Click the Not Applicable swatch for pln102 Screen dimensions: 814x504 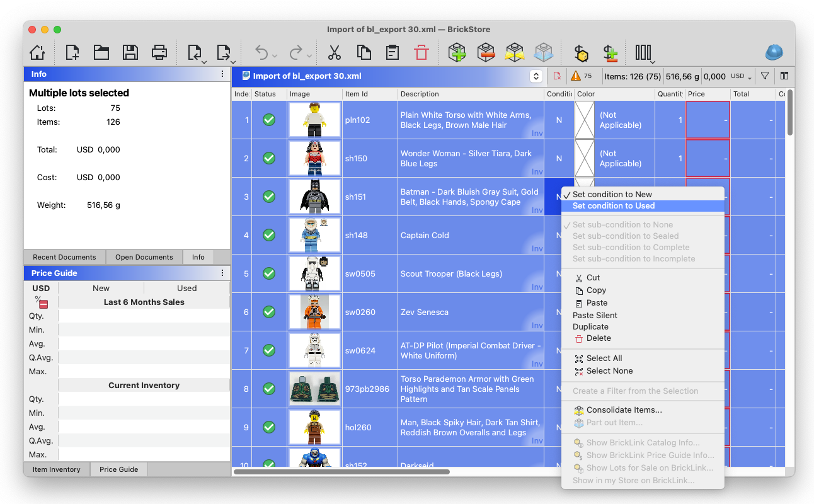[585, 120]
